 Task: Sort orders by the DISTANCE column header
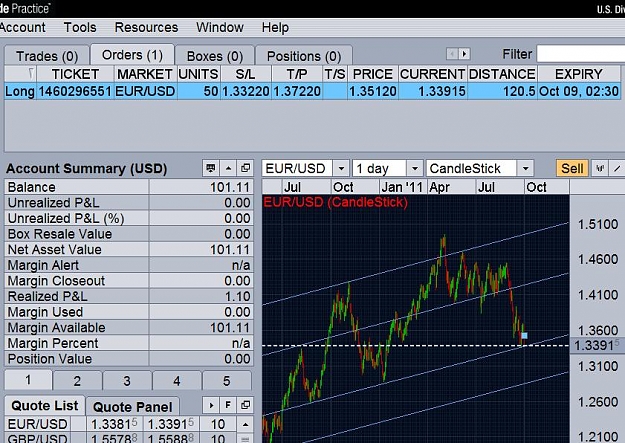[x=502, y=74]
